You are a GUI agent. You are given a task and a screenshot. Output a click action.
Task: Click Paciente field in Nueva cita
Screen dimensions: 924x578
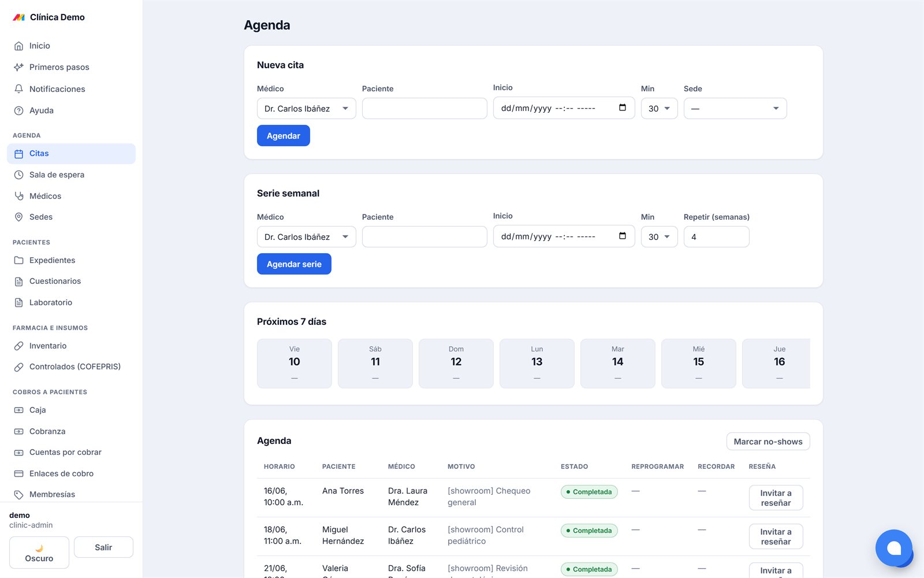click(424, 109)
